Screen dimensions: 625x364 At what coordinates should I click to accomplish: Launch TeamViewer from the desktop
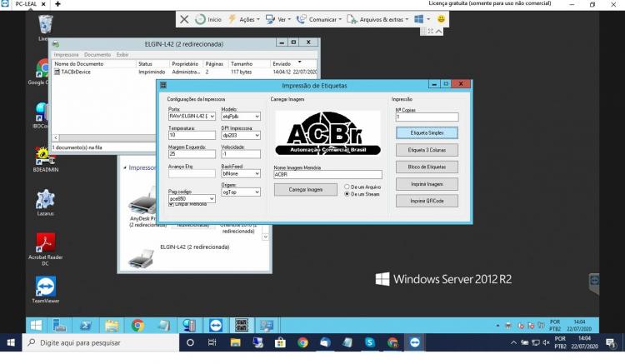pos(46,290)
